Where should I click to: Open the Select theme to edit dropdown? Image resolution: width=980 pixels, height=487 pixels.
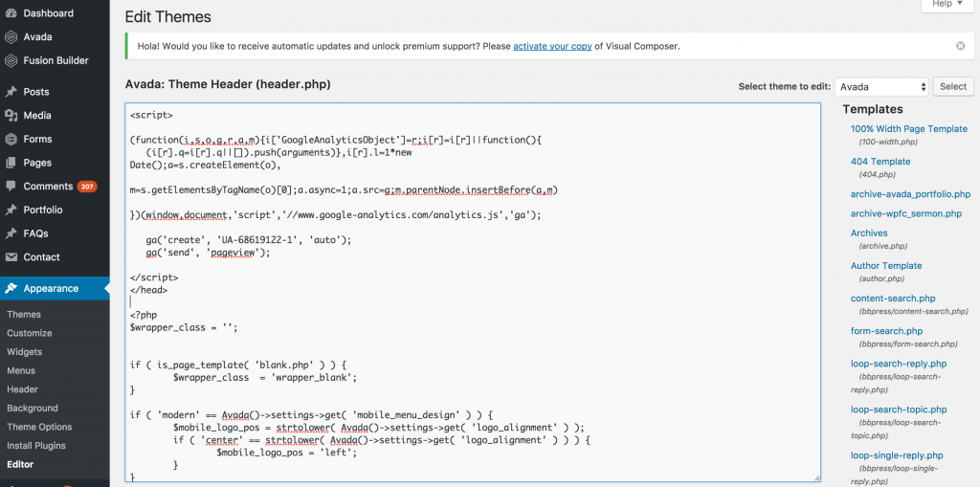point(881,87)
